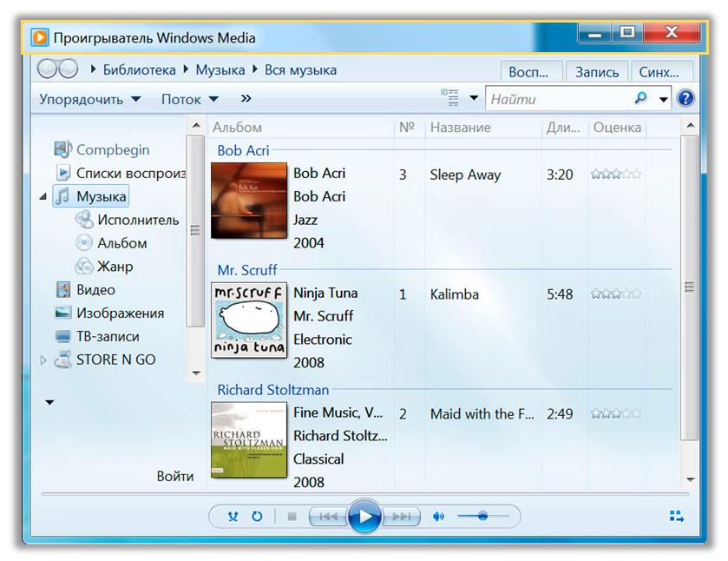Open the Поток dropdown menu
The height and width of the screenshot is (561, 728).
click(190, 99)
